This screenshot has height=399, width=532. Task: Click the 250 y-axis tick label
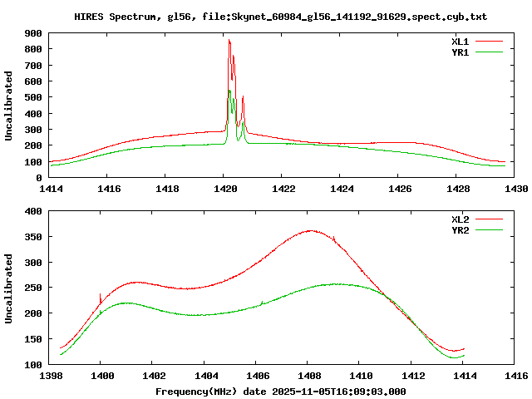[x=33, y=288]
